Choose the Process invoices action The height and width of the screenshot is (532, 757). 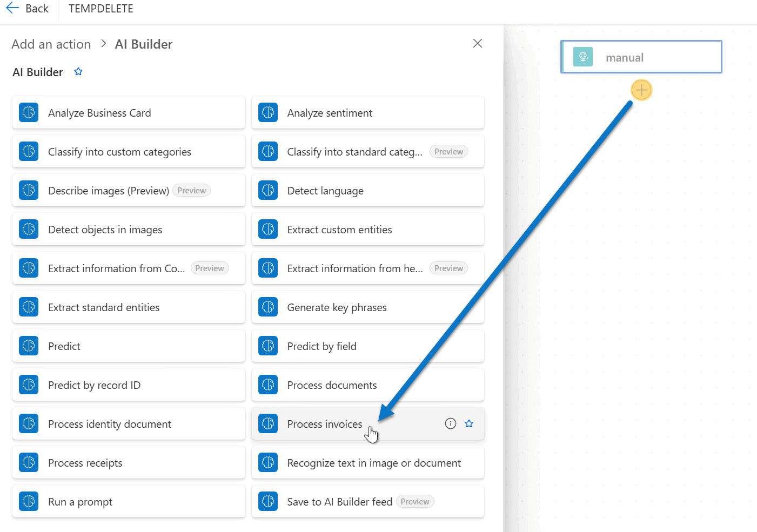(x=368, y=423)
